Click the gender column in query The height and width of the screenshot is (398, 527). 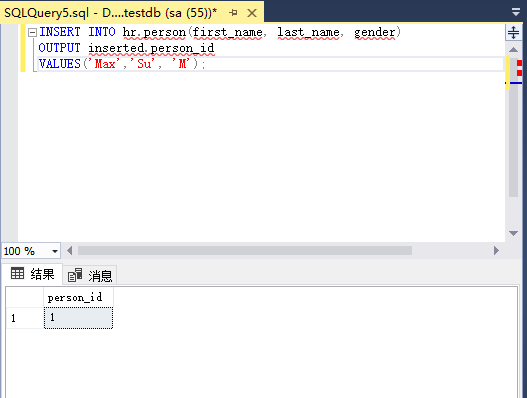pos(375,33)
